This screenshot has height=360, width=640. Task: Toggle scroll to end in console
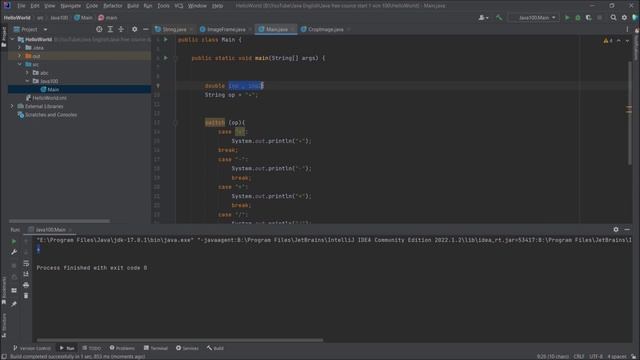(26, 274)
